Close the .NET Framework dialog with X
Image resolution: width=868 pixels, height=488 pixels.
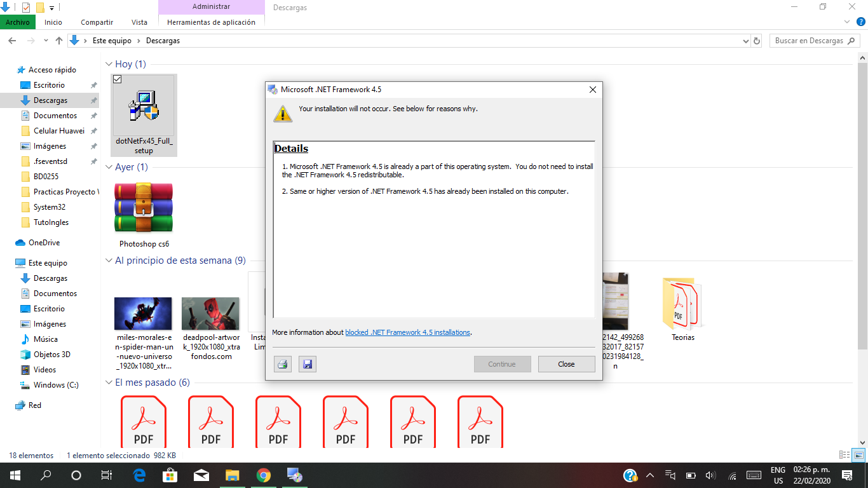[x=593, y=90]
